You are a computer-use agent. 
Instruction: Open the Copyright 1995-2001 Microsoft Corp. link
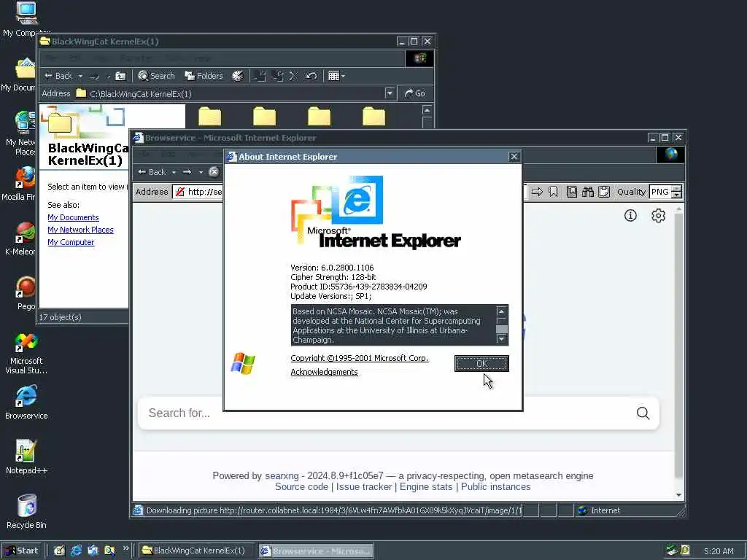[x=360, y=358]
